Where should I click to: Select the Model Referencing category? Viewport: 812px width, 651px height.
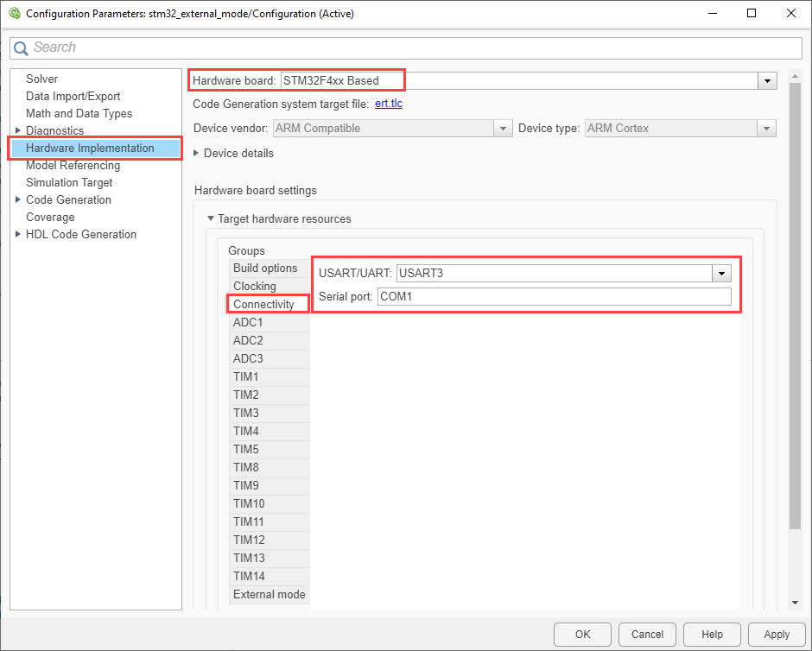[x=73, y=165]
